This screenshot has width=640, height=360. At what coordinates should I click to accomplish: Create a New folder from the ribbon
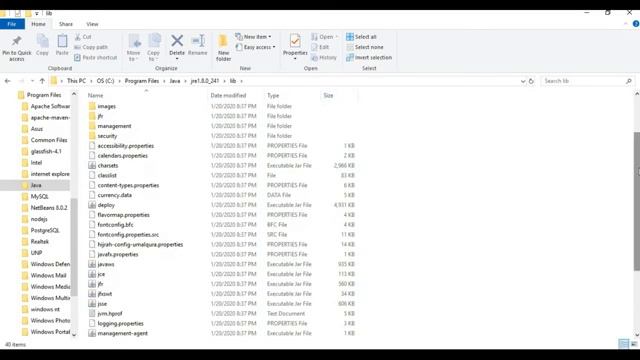(223, 47)
